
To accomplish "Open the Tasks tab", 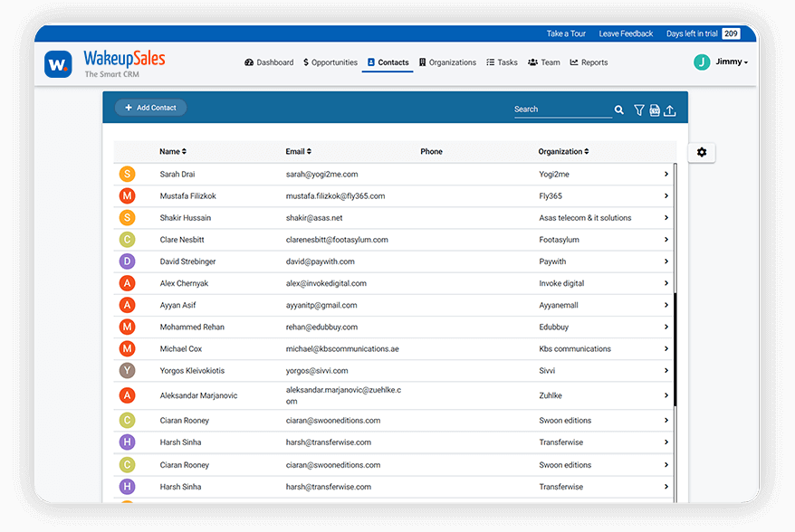I will (502, 62).
